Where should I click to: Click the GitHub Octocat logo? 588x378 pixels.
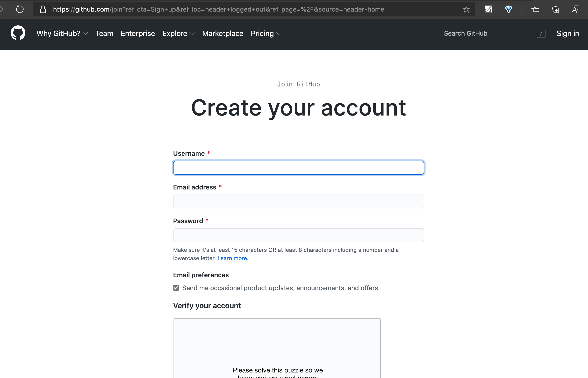[18, 33]
